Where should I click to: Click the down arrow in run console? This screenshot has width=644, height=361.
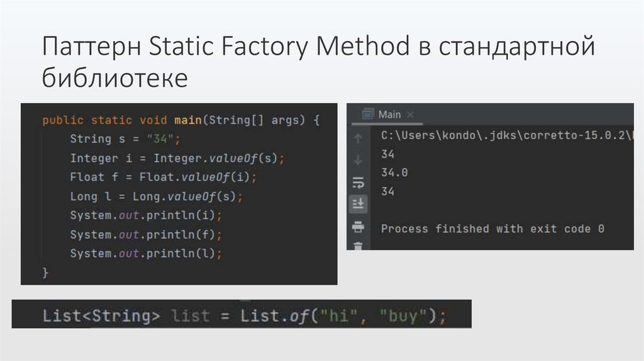[x=358, y=160]
